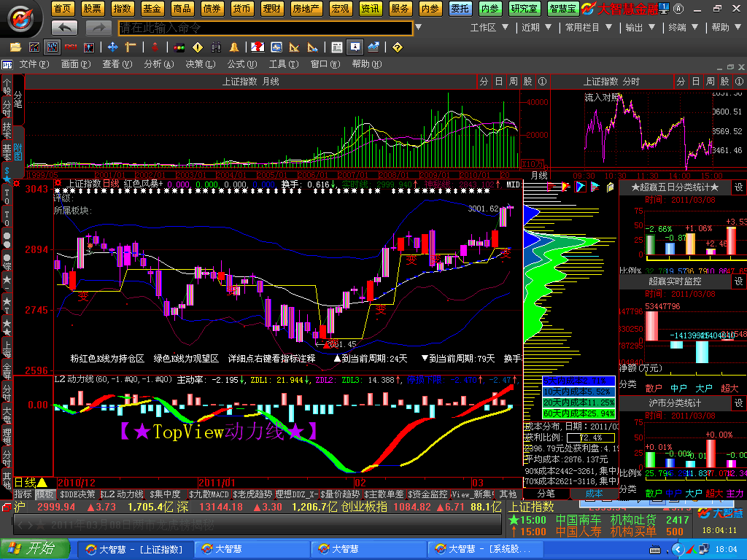Viewport: 747px width, 560px height.
Task: Click the Dazhihui round logo button
Action: tap(21, 19)
